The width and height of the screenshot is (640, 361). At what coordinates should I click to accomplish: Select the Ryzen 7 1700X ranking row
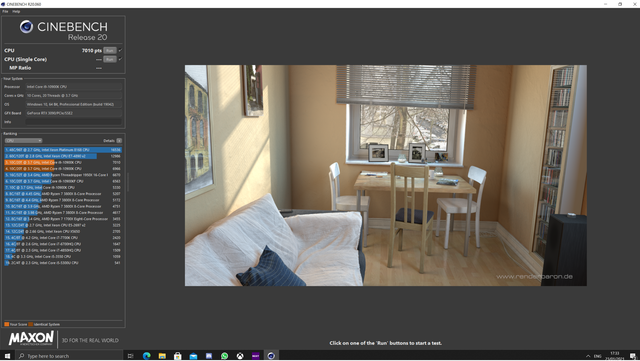coord(63,219)
